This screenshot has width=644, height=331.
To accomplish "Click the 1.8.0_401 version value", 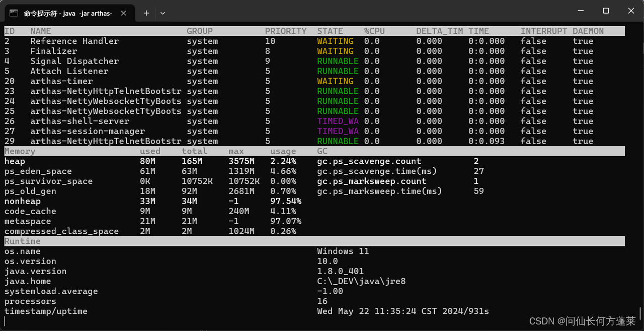I will point(341,272).
